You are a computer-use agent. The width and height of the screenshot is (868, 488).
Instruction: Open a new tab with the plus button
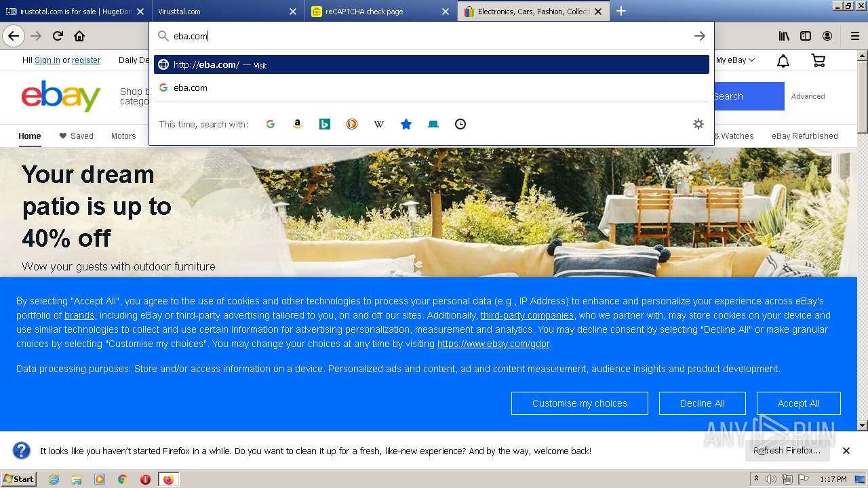[620, 11]
